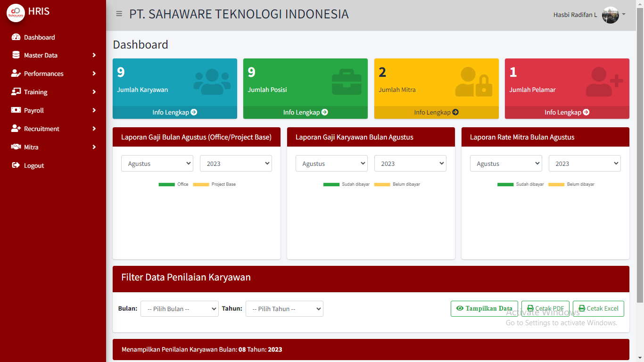This screenshot has height=362, width=644.
Task: Click the briefcase icon on Jumlah Posisi
Action: pyautogui.click(x=347, y=82)
